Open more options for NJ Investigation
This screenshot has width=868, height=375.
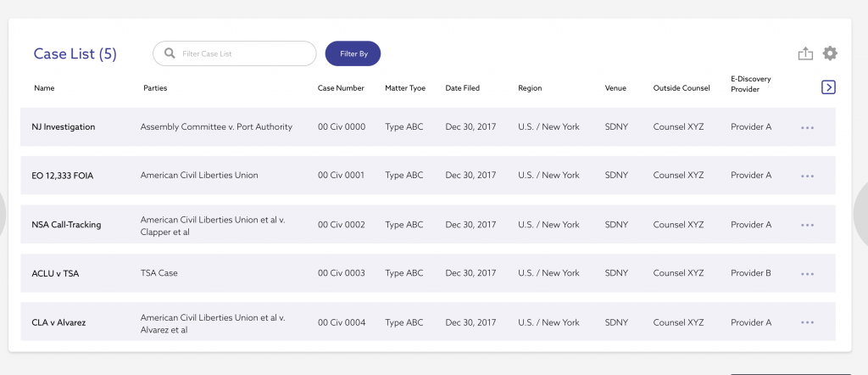coord(807,127)
